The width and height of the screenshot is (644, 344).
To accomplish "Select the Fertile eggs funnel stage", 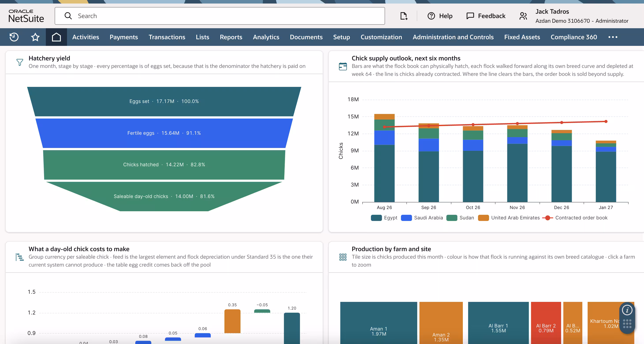I will [x=164, y=133].
